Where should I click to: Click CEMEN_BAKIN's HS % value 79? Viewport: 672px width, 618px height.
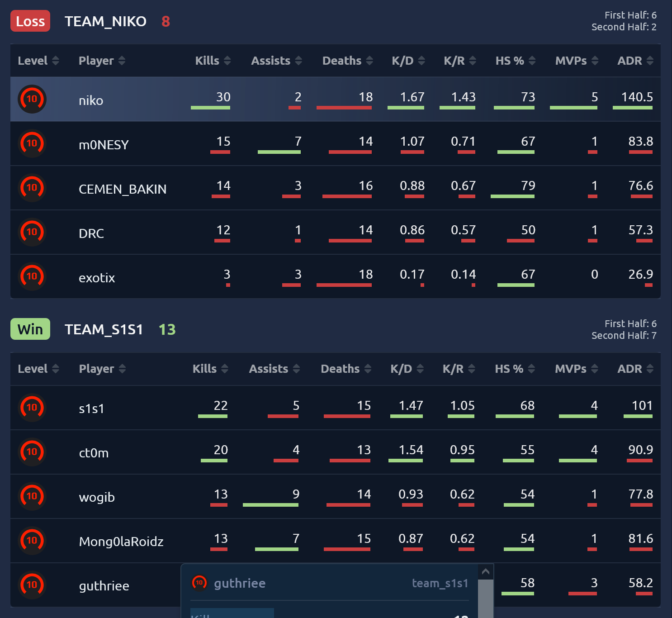pyautogui.click(x=528, y=186)
